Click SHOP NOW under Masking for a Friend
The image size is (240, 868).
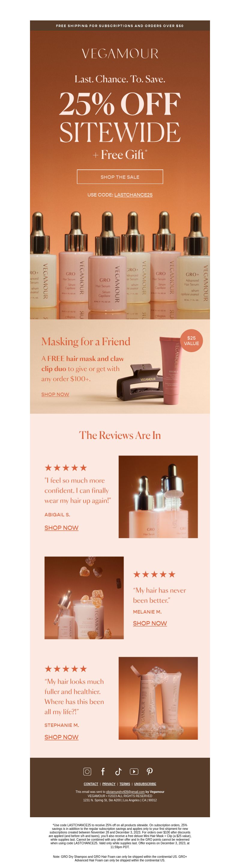(x=55, y=394)
